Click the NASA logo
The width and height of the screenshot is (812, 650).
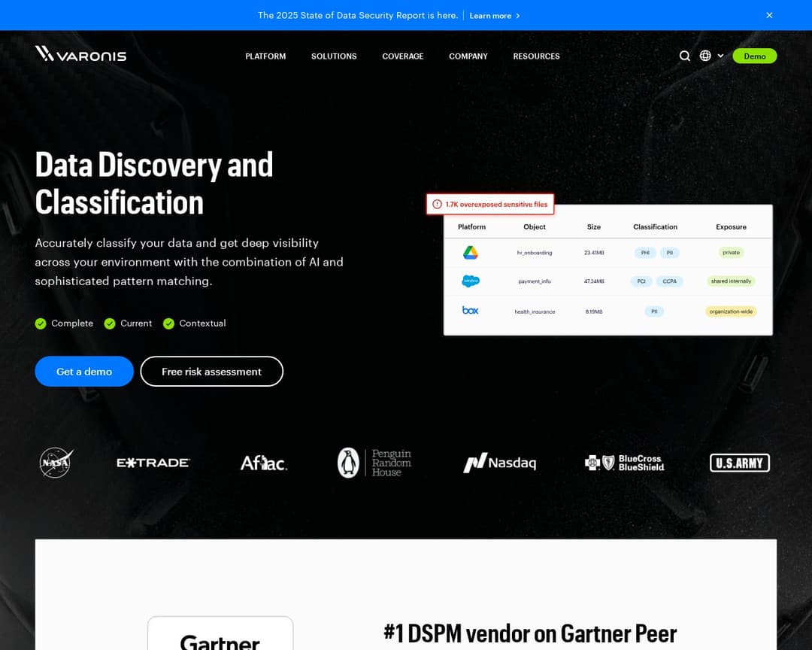[56, 463]
